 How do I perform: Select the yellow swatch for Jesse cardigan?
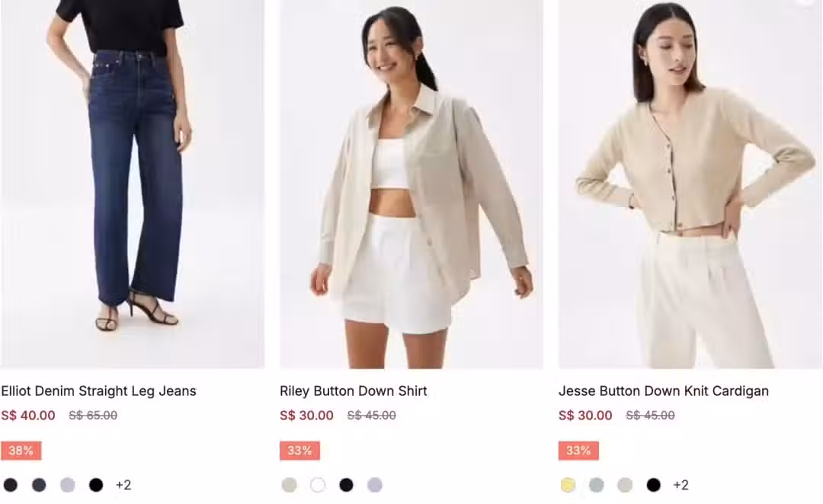click(568, 485)
